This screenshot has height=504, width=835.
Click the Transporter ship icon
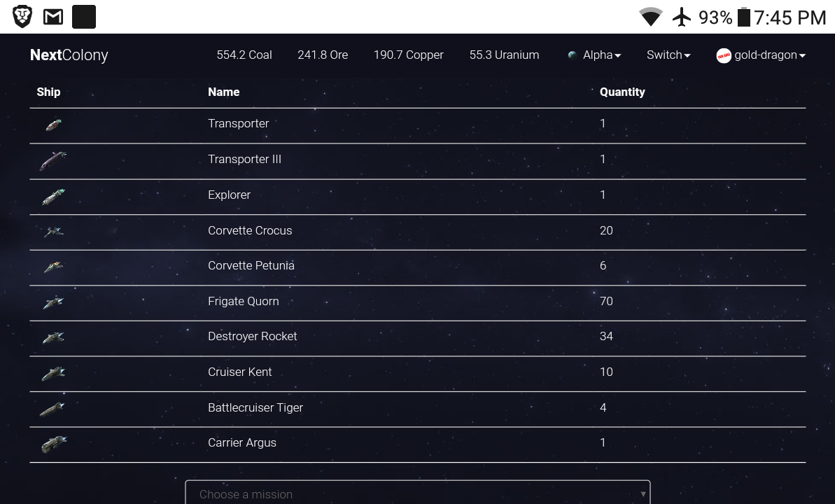[54, 125]
